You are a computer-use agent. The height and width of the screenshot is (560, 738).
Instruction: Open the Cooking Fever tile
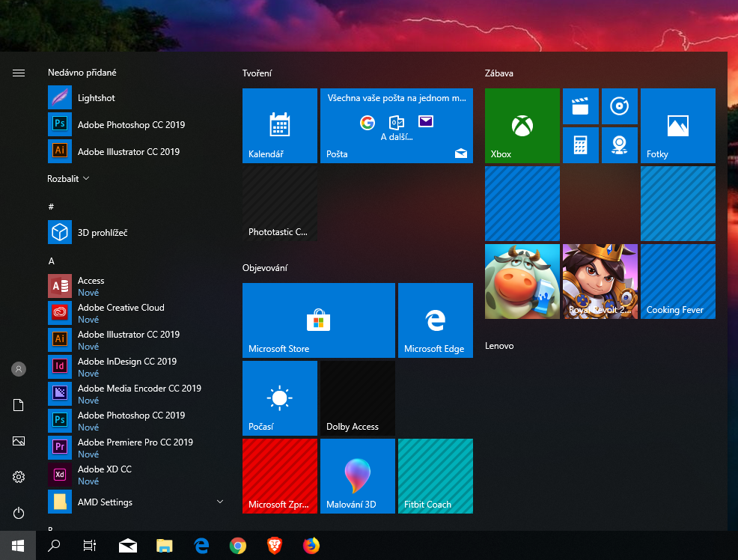point(678,281)
